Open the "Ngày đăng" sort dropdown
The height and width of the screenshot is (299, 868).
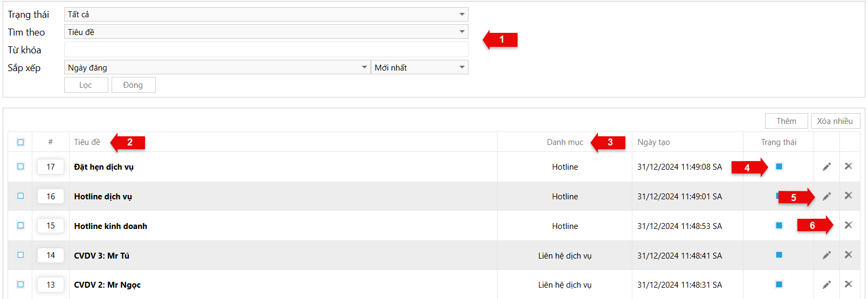pos(217,68)
